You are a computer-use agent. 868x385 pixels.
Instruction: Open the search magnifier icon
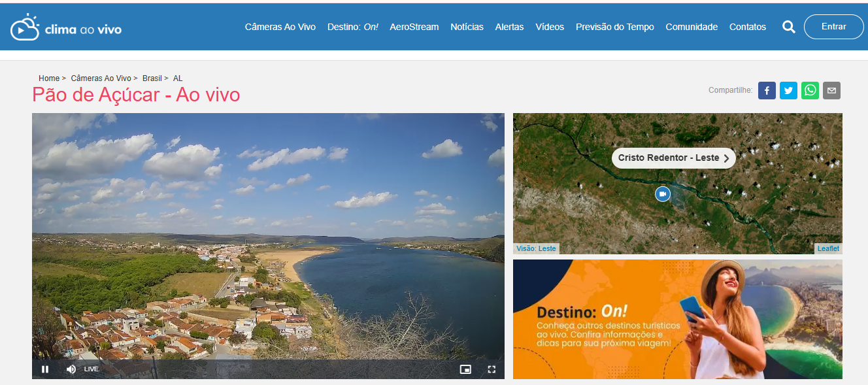(x=789, y=27)
